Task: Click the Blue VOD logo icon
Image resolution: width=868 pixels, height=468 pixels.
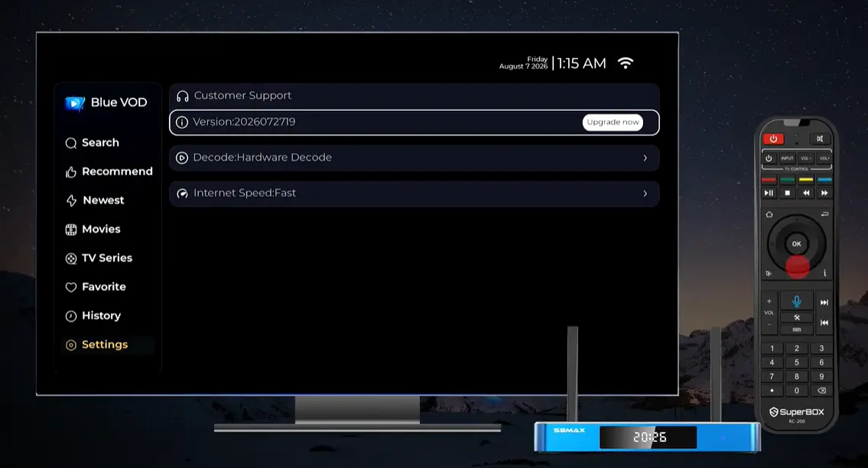Action: pos(75,103)
